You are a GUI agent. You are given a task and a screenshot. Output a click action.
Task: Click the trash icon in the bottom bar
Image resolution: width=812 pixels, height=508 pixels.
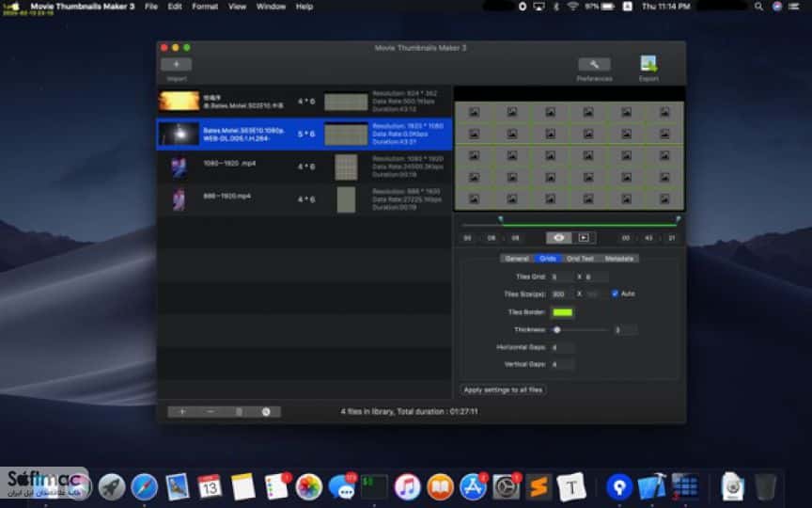click(x=238, y=412)
